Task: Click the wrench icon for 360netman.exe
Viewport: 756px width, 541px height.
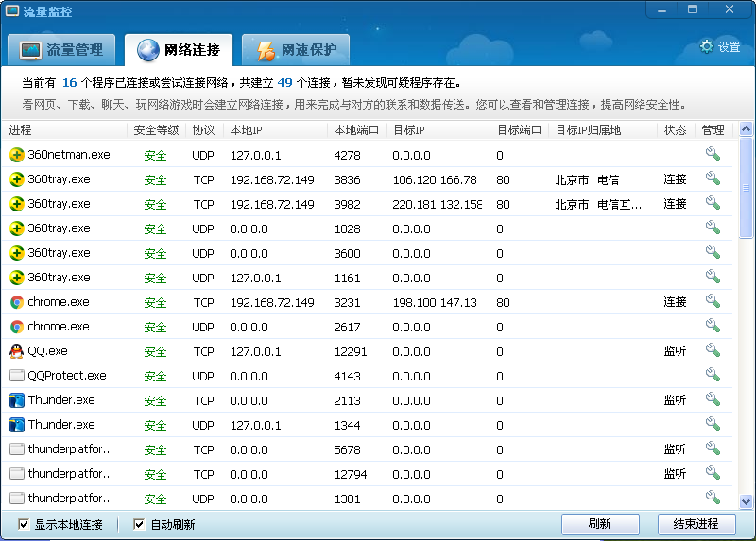Action: [713, 154]
